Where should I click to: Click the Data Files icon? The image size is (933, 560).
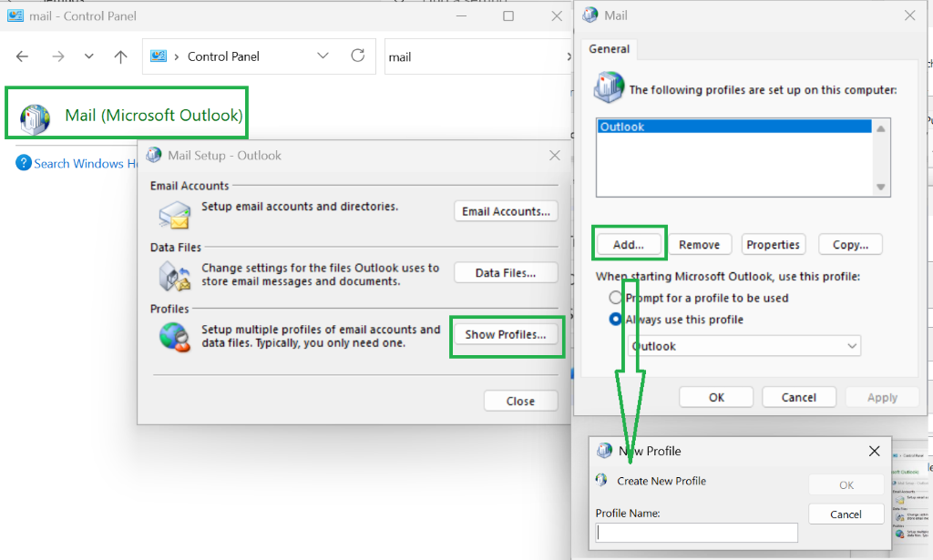click(x=175, y=277)
